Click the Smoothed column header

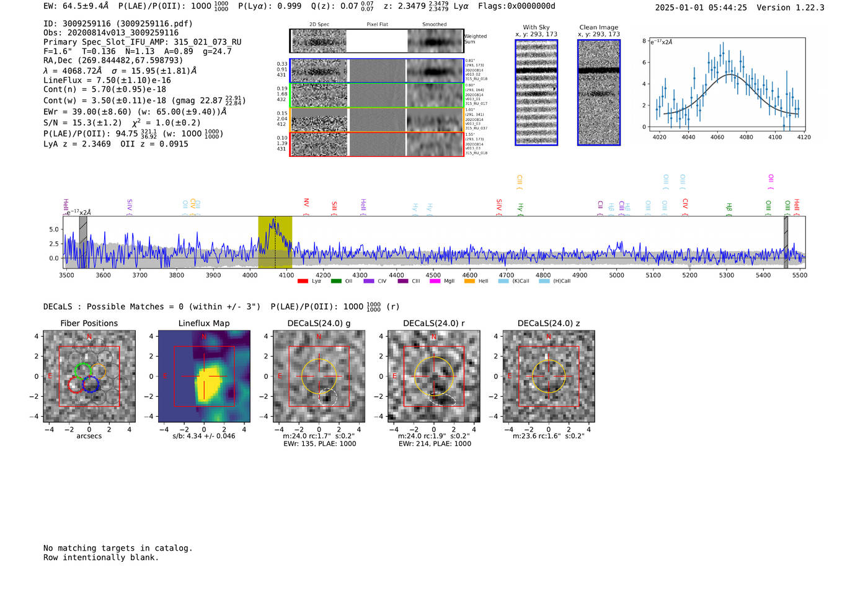[434, 24]
